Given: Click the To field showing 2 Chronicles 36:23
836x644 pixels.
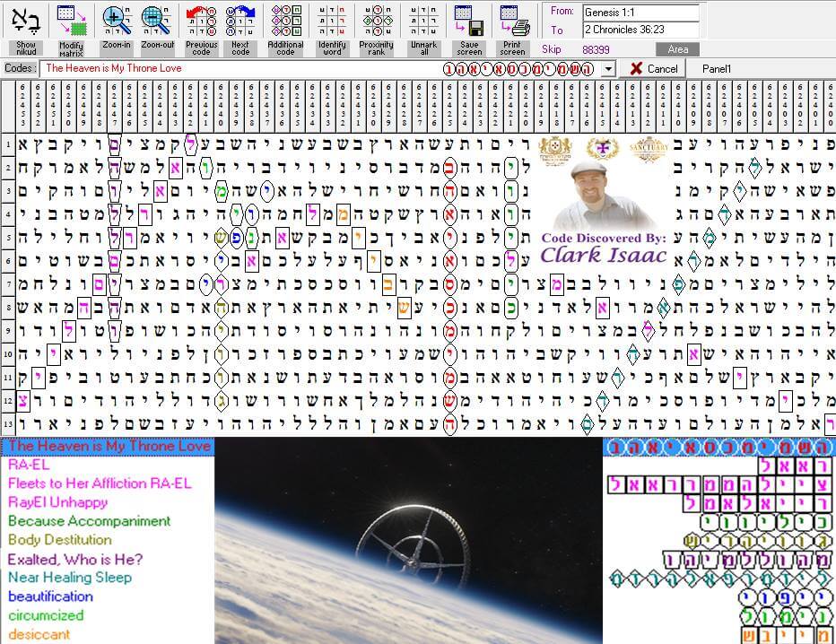Looking at the screenshot, I should point(640,30).
